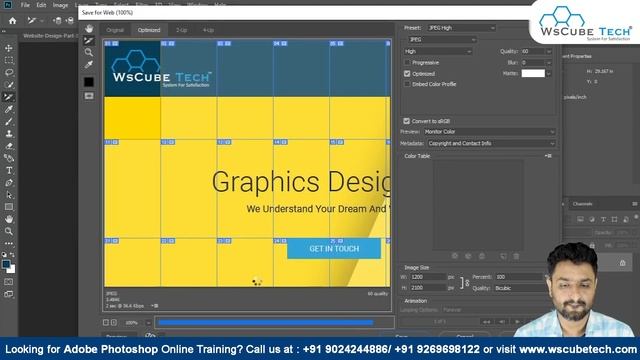This screenshot has height=360, width=640.
Task: Select the Quick Selection tool
Action: pos(9,85)
